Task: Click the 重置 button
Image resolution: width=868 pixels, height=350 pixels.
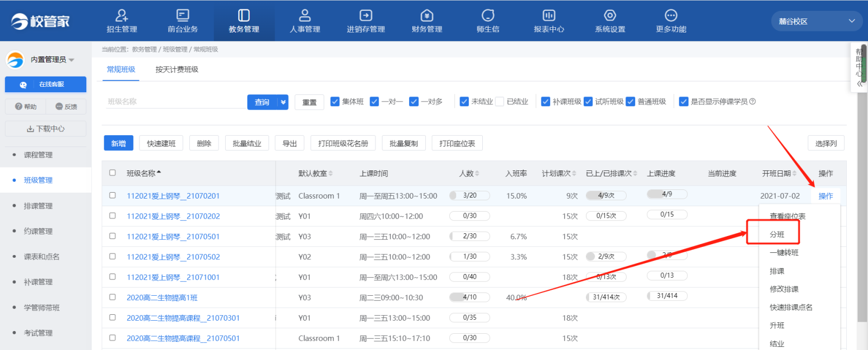Action: [x=309, y=102]
